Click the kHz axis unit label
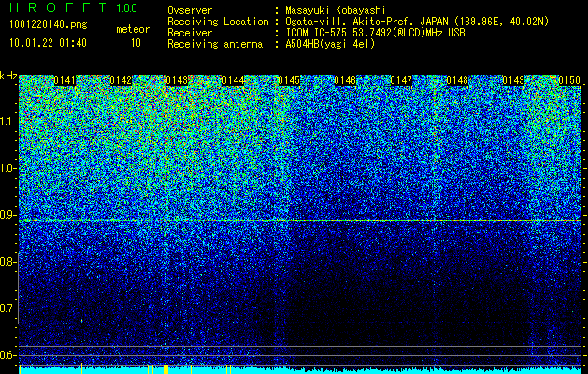Viewport: 588px width, 374px height. click(x=8, y=76)
